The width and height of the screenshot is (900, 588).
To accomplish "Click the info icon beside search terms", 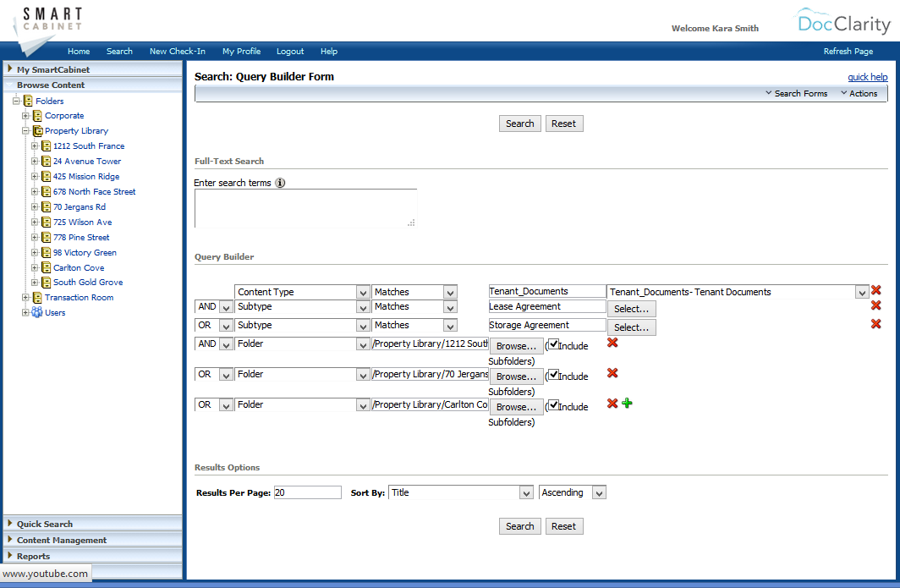I will click(x=279, y=182).
